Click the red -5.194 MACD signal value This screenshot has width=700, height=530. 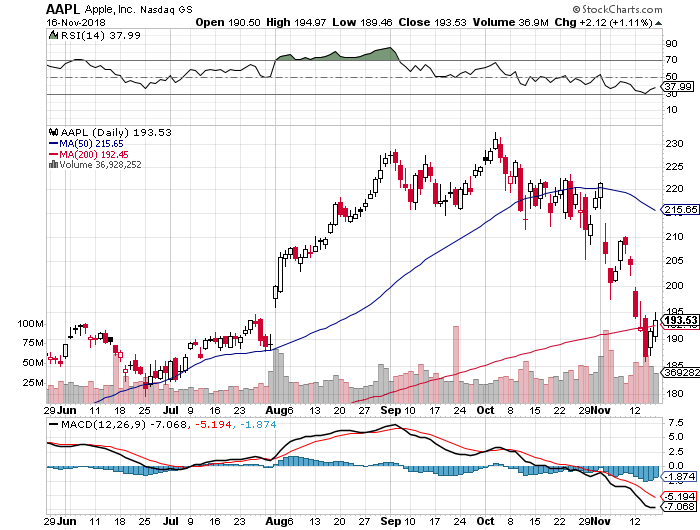(213, 425)
